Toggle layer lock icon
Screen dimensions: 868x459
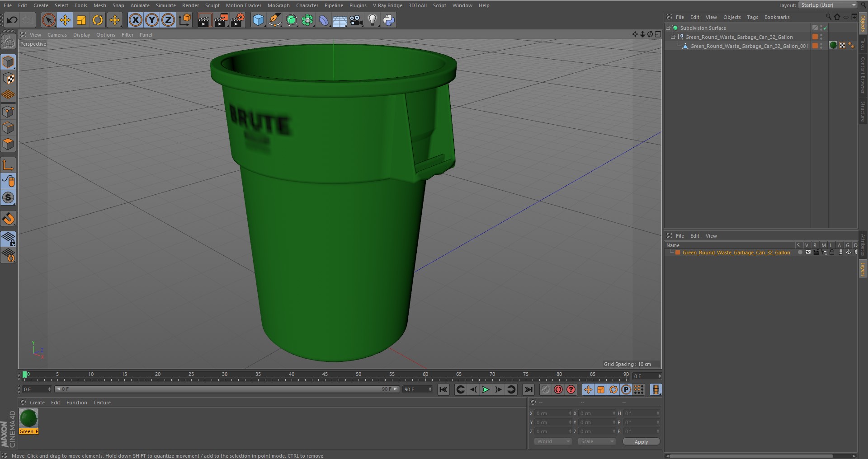click(832, 253)
